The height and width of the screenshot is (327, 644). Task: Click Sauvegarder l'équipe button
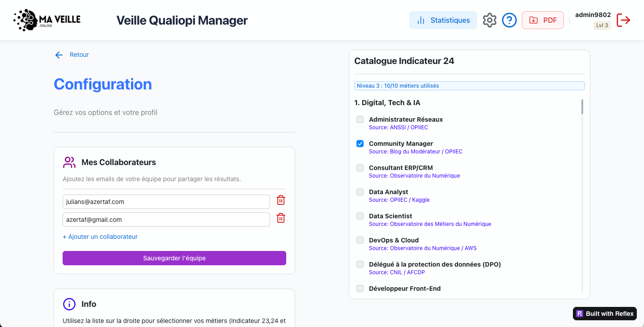(174, 258)
